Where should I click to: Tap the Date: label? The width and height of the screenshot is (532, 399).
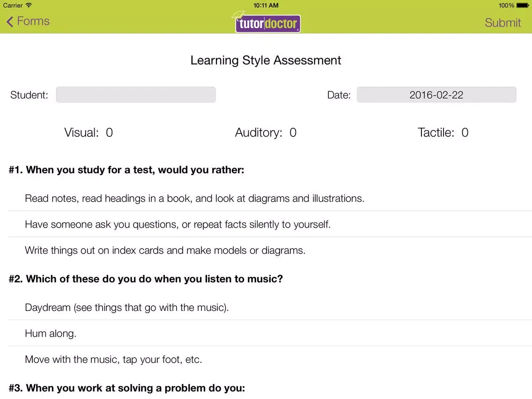[339, 95]
